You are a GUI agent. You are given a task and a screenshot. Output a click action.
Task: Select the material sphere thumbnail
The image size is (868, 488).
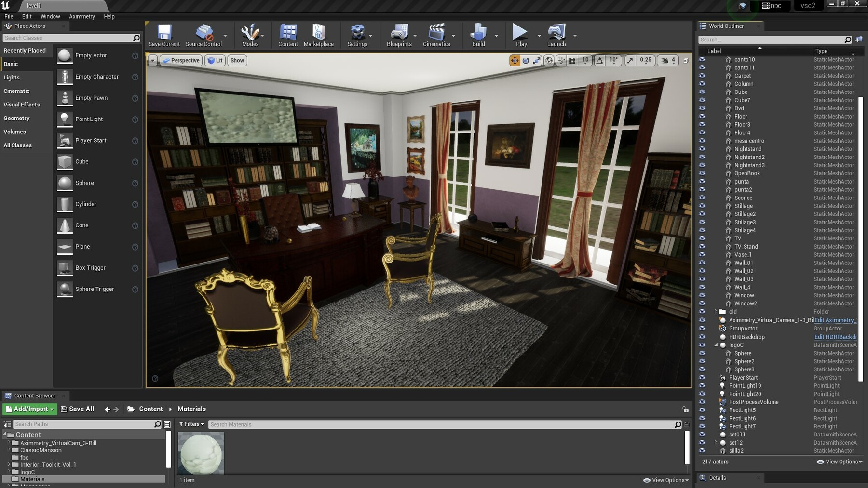(x=201, y=452)
